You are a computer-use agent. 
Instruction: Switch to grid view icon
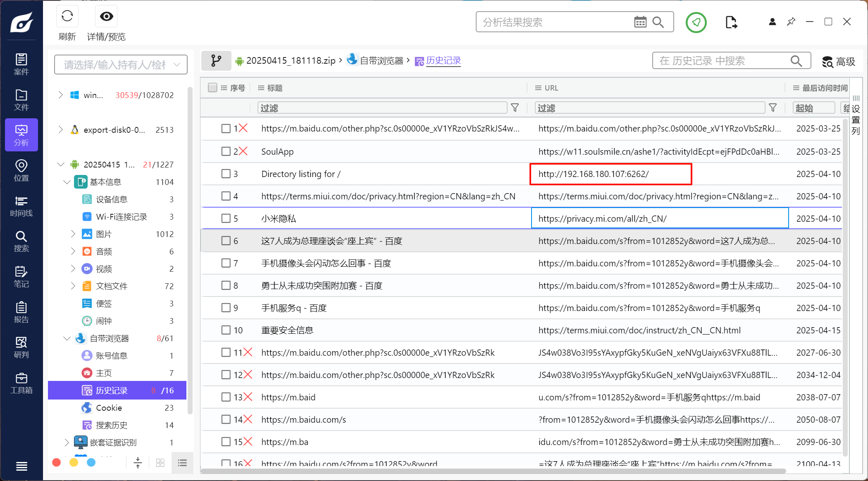coord(160,463)
